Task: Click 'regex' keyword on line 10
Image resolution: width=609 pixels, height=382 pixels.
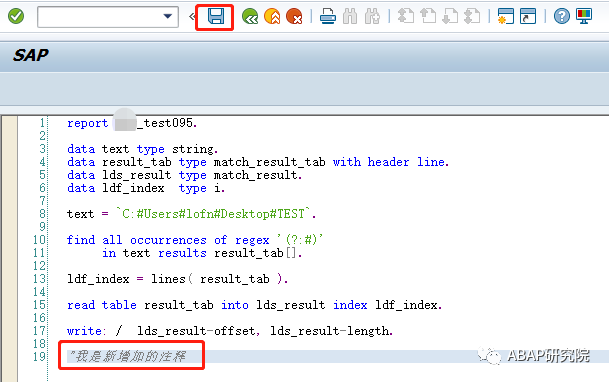Action: coord(252,240)
